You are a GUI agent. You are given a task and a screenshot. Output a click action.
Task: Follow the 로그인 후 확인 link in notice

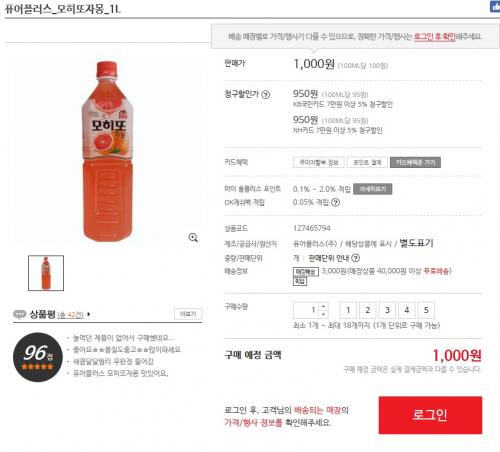[435, 36]
